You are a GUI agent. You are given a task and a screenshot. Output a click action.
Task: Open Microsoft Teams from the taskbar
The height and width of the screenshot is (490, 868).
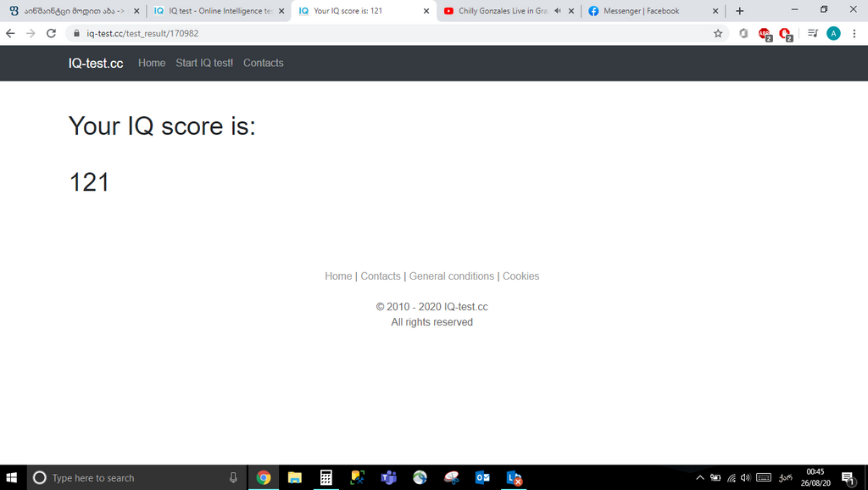pos(388,477)
